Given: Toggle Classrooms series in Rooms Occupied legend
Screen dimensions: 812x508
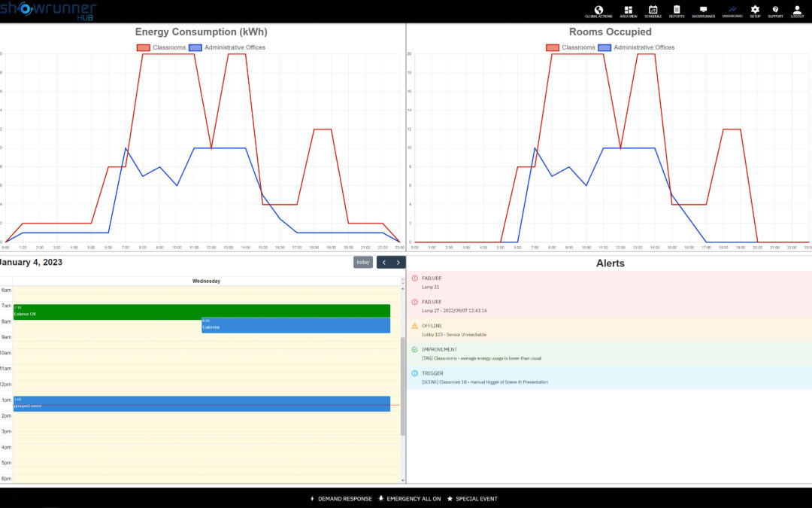Looking at the screenshot, I should click(570, 47).
